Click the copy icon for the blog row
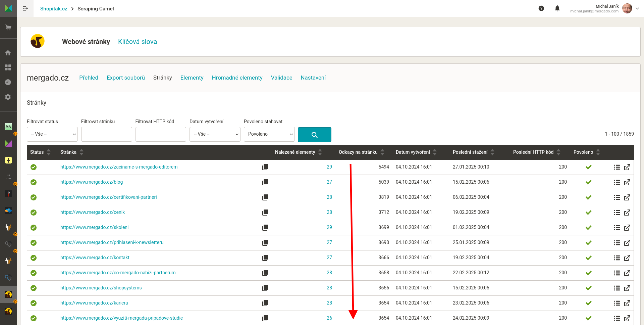Screen dimensions: 644x325 pos(265,182)
